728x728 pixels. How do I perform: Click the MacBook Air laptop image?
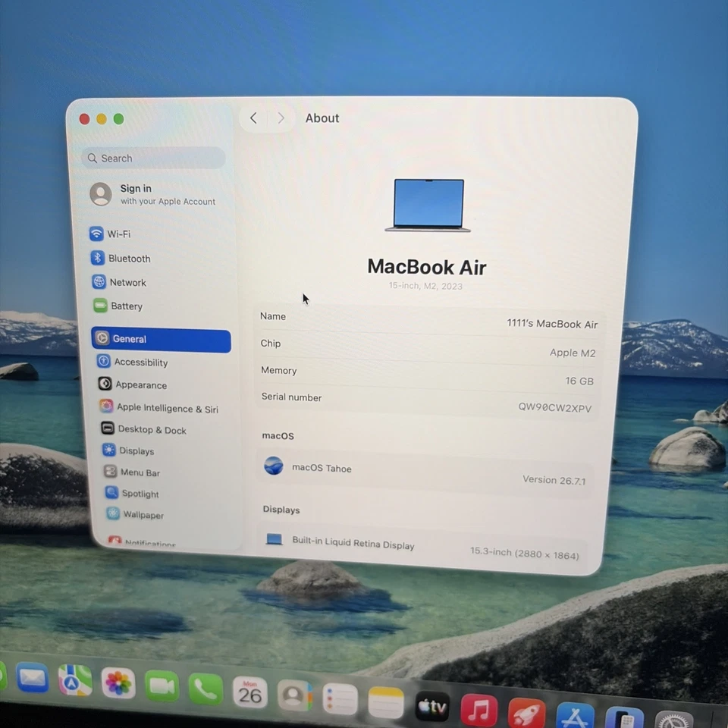pyautogui.click(x=428, y=205)
